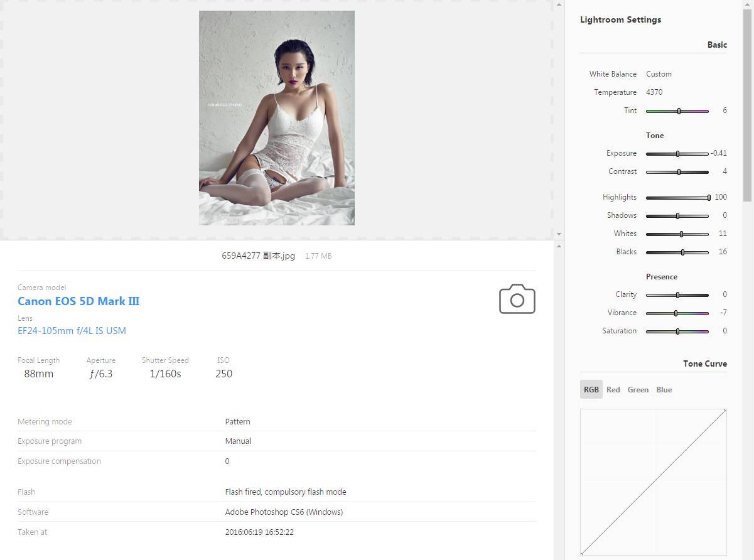The width and height of the screenshot is (754, 560).
Task: Click the Flash fired, compulsory flash mode text
Action: [286, 492]
